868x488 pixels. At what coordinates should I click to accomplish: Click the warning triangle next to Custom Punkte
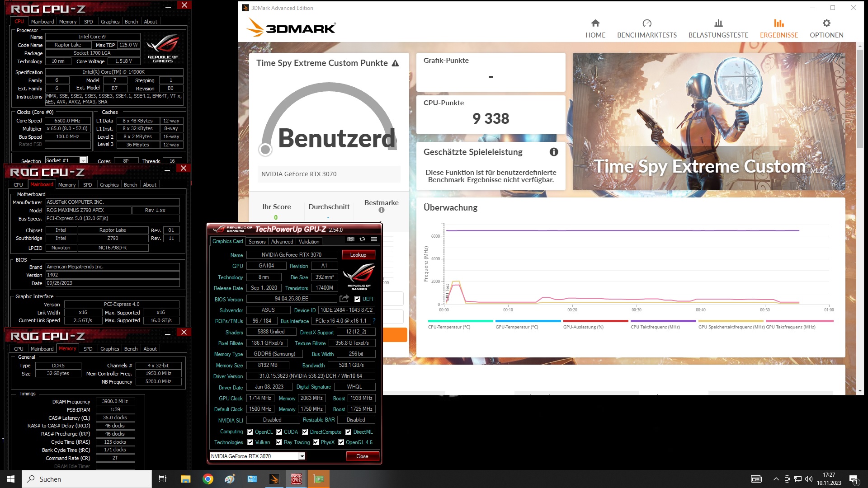(x=395, y=63)
